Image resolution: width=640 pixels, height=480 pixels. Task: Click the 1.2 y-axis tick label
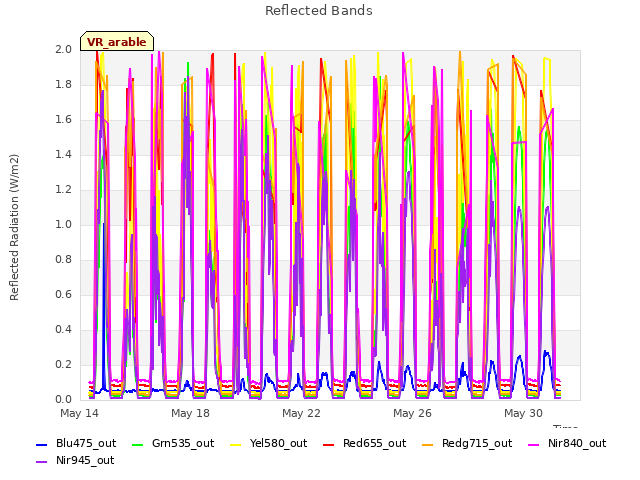64,189
